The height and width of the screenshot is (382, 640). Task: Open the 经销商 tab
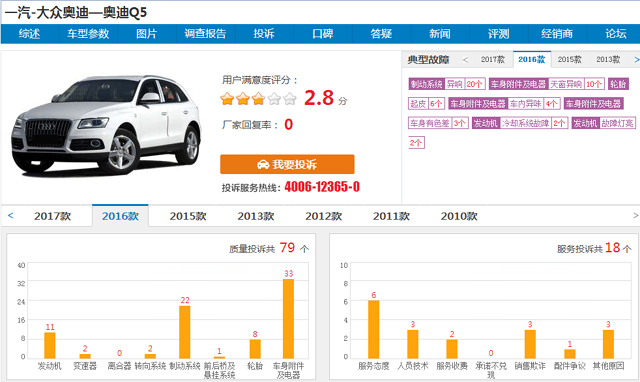(x=557, y=34)
